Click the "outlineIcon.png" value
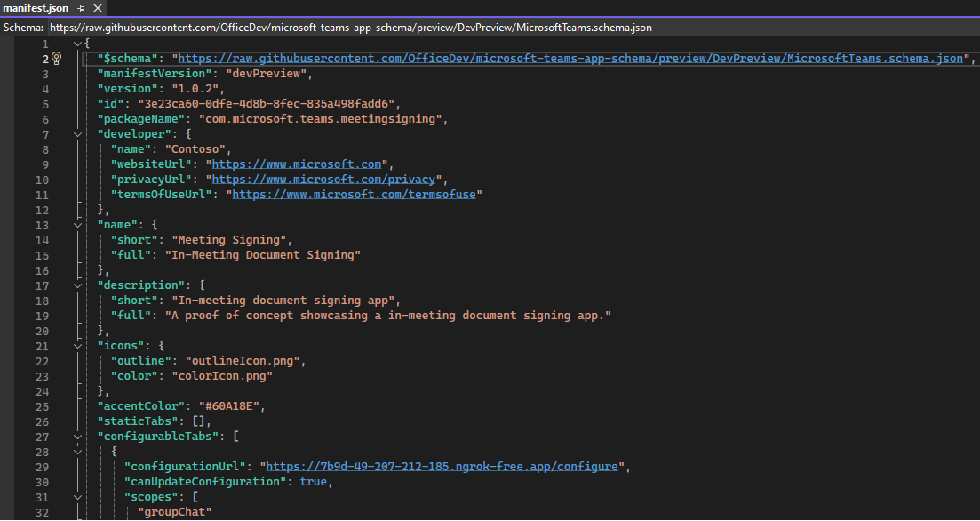This screenshot has width=980, height=521. 244,362
